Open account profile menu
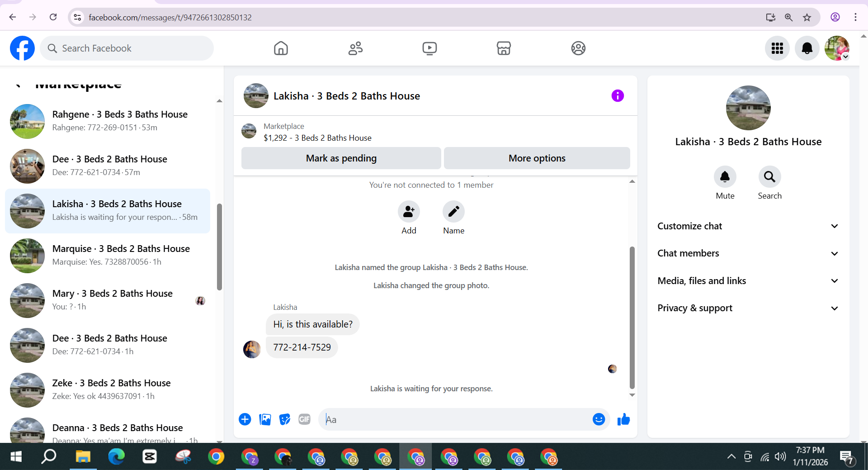The width and height of the screenshot is (868, 470). tap(837, 48)
